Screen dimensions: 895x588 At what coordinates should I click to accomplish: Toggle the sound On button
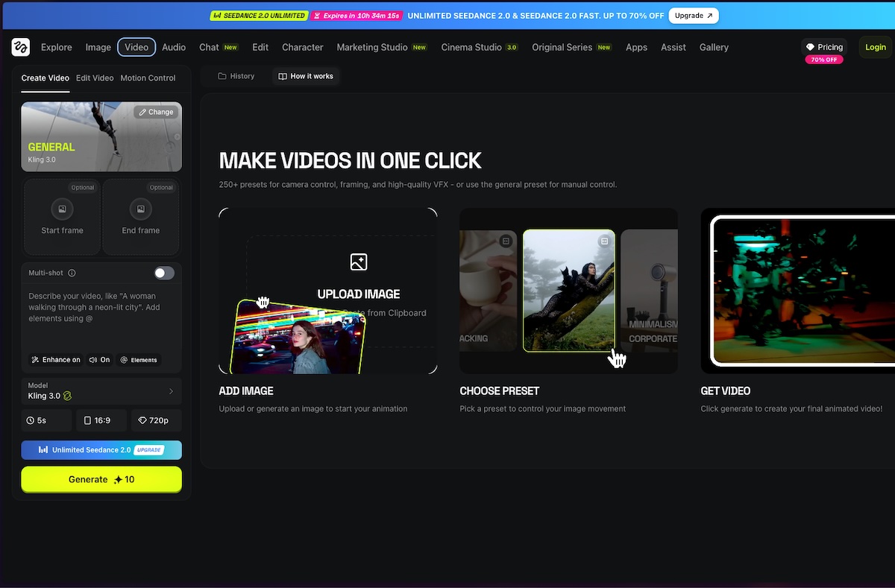[99, 360]
